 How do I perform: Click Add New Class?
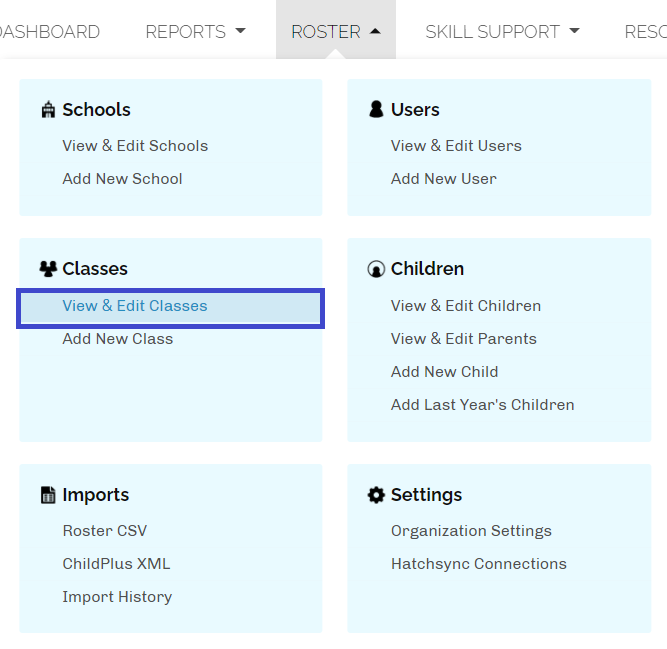pyautogui.click(x=117, y=339)
